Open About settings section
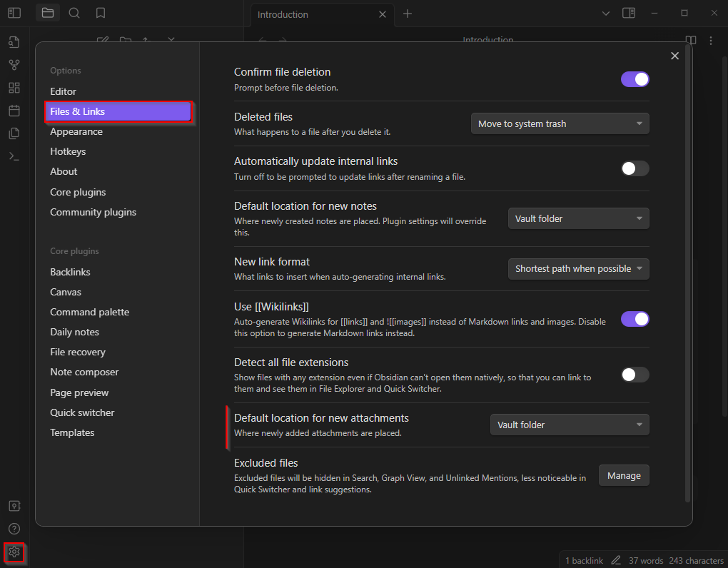 [x=118, y=172]
